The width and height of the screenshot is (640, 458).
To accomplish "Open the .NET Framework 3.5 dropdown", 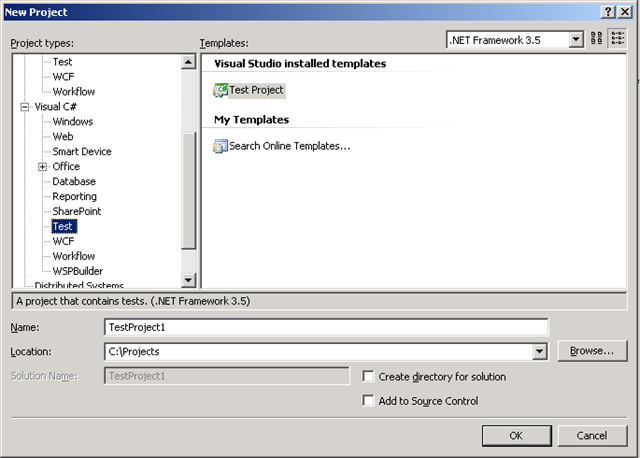I will click(x=576, y=40).
